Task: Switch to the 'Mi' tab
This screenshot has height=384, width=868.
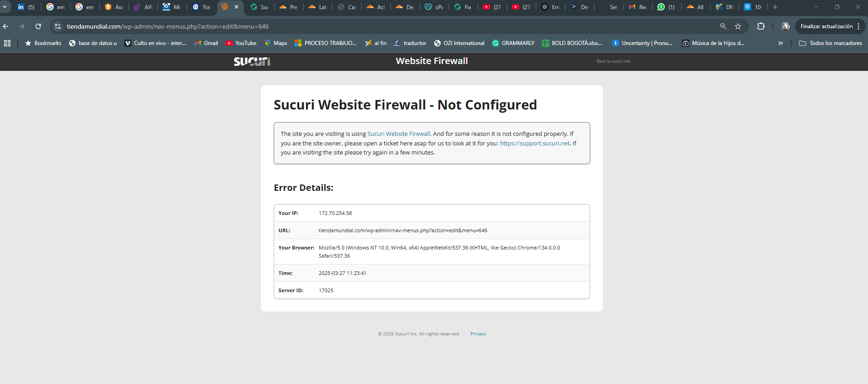Action: [x=172, y=7]
